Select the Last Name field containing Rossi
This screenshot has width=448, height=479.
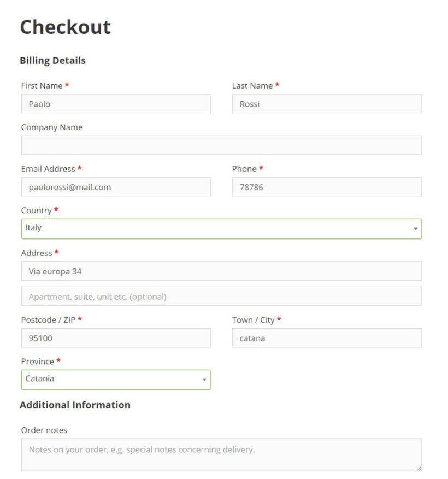326,103
